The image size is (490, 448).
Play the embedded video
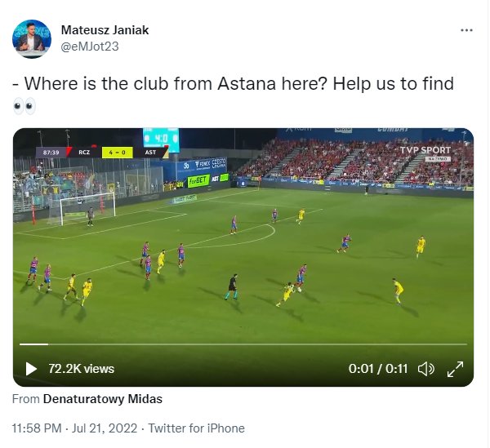(31, 369)
